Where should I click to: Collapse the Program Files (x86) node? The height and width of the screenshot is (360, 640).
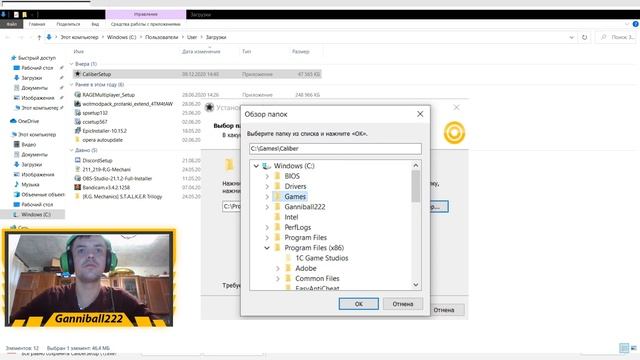tap(267, 248)
